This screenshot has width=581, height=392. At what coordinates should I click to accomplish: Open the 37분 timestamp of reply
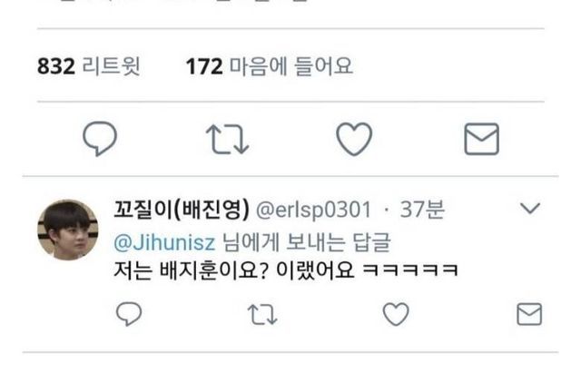coord(422,209)
